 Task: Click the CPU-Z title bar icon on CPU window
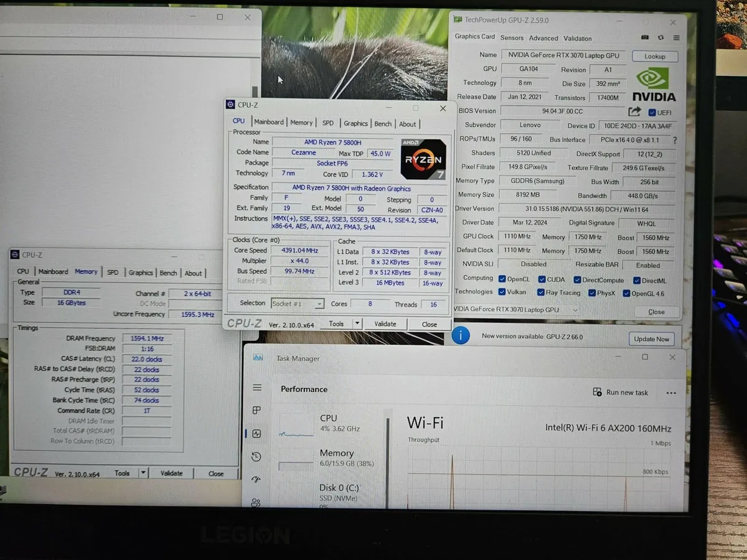pyautogui.click(x=230, y=105)
